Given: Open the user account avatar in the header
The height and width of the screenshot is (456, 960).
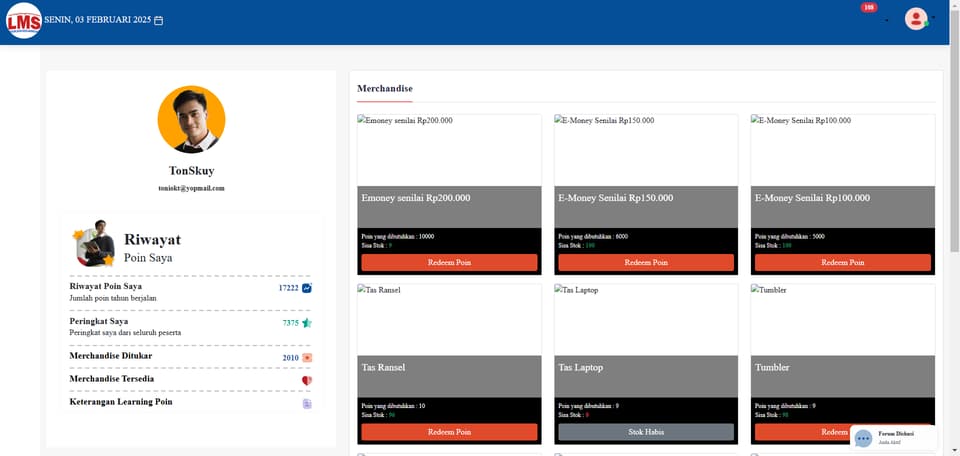Looking at the screenshot, I should point(916,19).
